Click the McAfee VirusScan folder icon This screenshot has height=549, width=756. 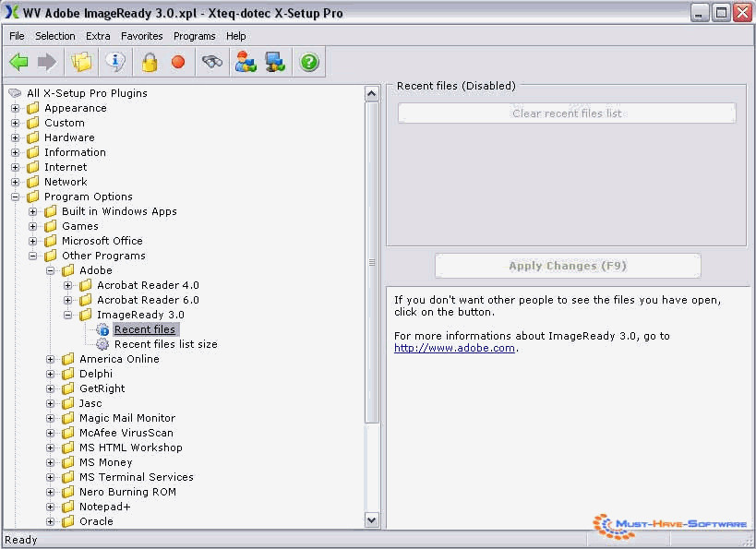pos(68,433)
